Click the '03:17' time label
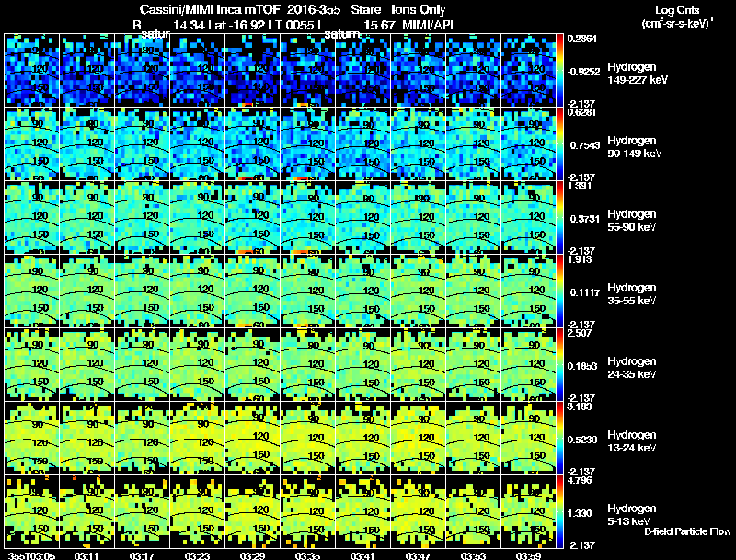The image size is (736, 560). tap(143, 556)
